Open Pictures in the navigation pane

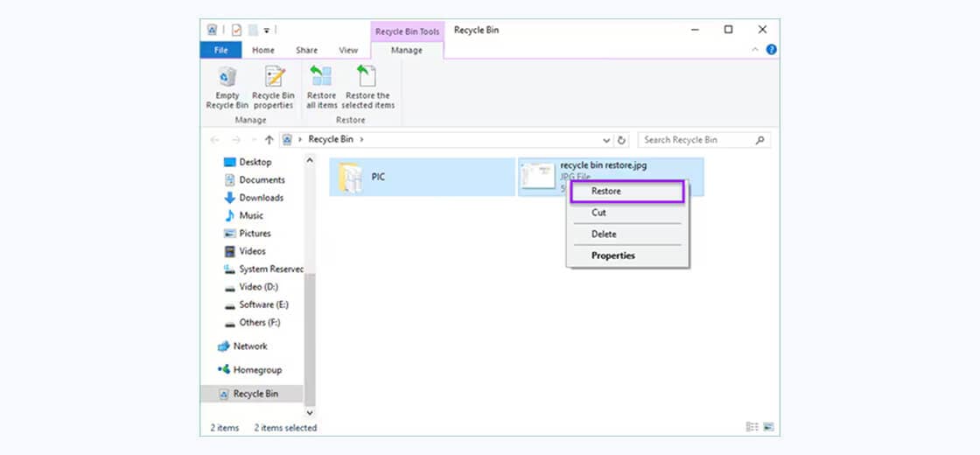[255, 233]
